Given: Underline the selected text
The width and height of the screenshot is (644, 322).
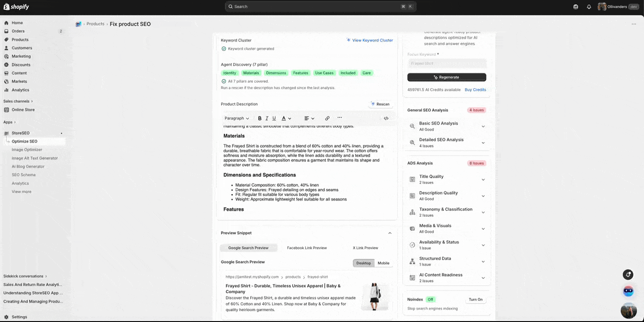Looking at the screenshot, I should [x=274, y=118].
